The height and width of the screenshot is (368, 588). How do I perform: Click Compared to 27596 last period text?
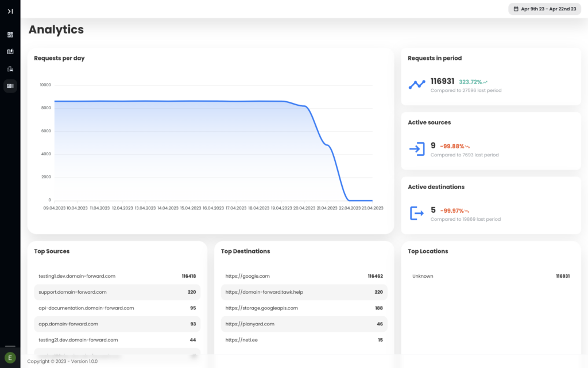[466, 90]
